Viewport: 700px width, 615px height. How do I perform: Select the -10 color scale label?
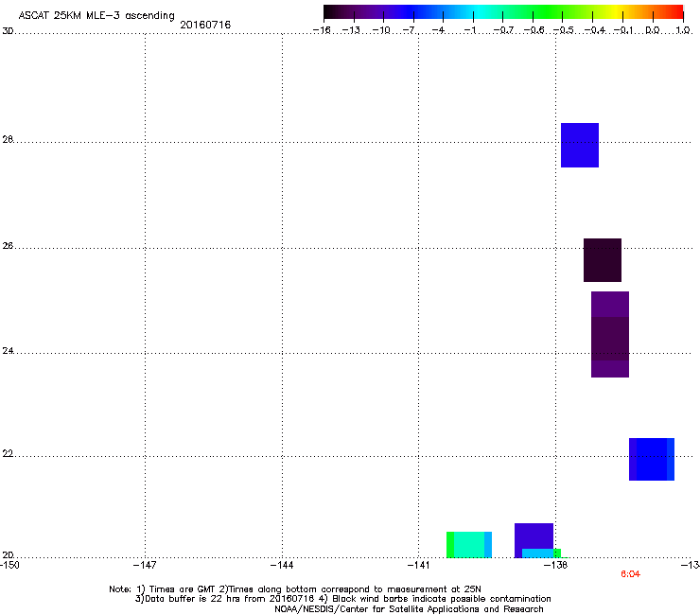(381, 30)
